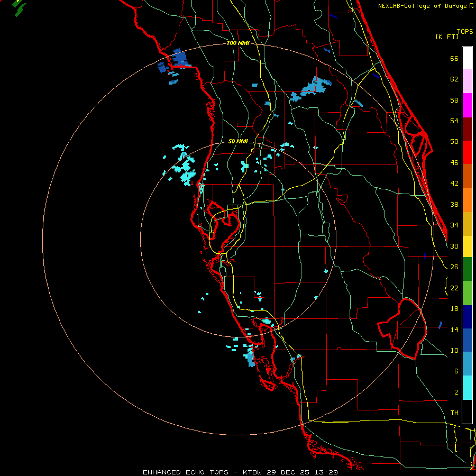Click the green echo in the top-left corner

click(x=20, y=8)
